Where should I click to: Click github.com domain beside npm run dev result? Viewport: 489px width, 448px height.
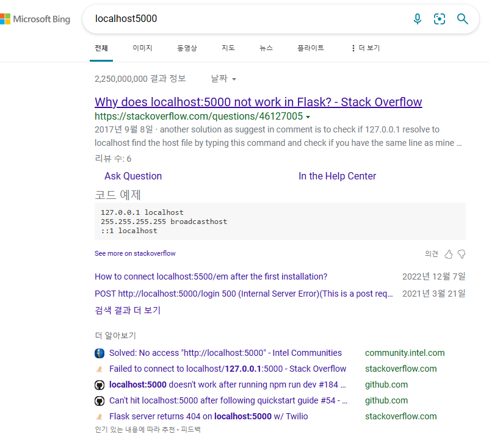(386, 385)
